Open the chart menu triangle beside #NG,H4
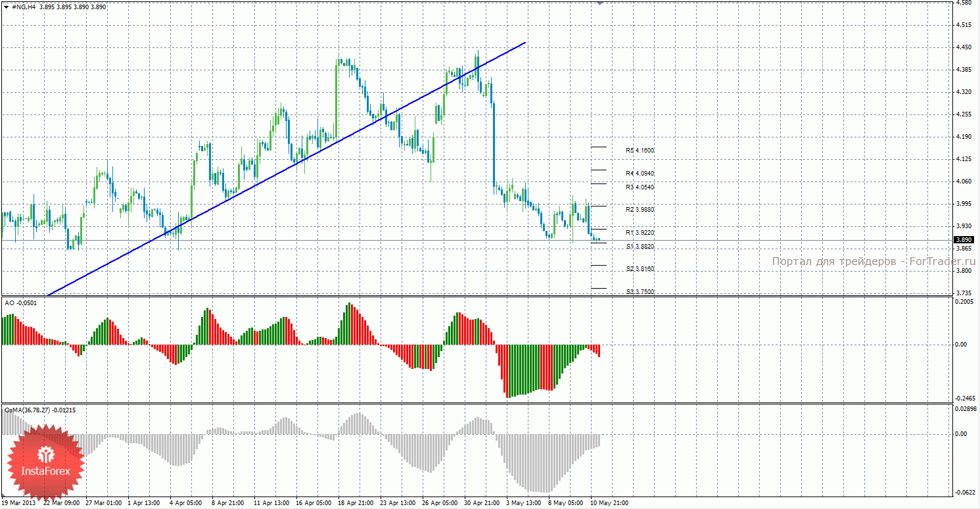The height and width of the screenshot is (509, 980). (5, 6)
